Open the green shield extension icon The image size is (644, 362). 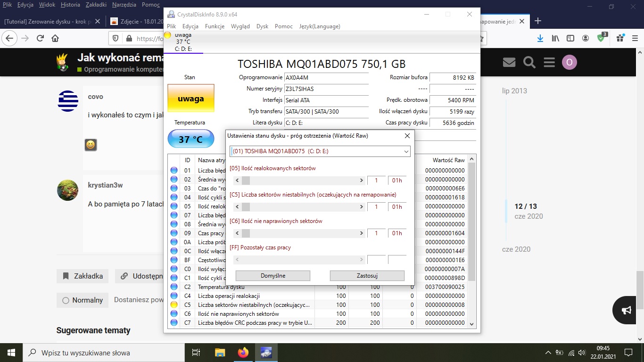[601, 38]
